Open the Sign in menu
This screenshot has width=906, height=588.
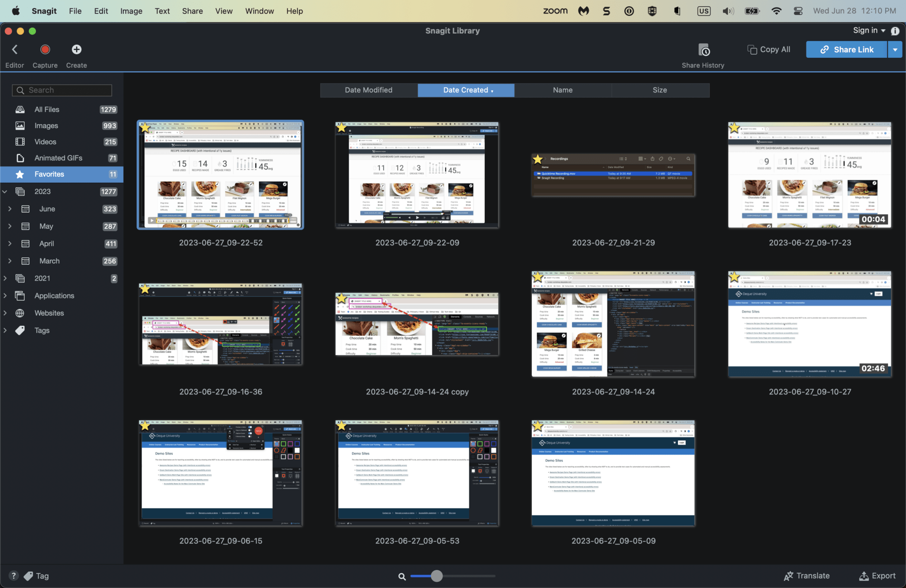point(867,30)
